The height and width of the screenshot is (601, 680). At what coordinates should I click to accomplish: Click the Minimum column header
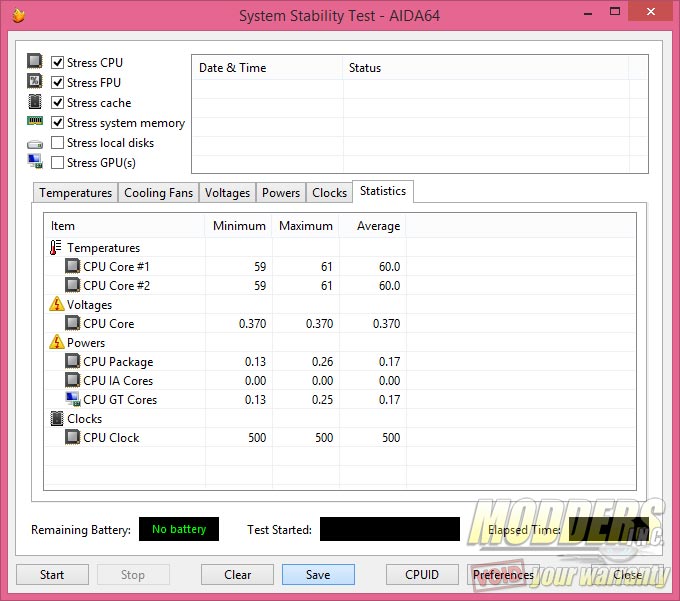pos(239,226)
